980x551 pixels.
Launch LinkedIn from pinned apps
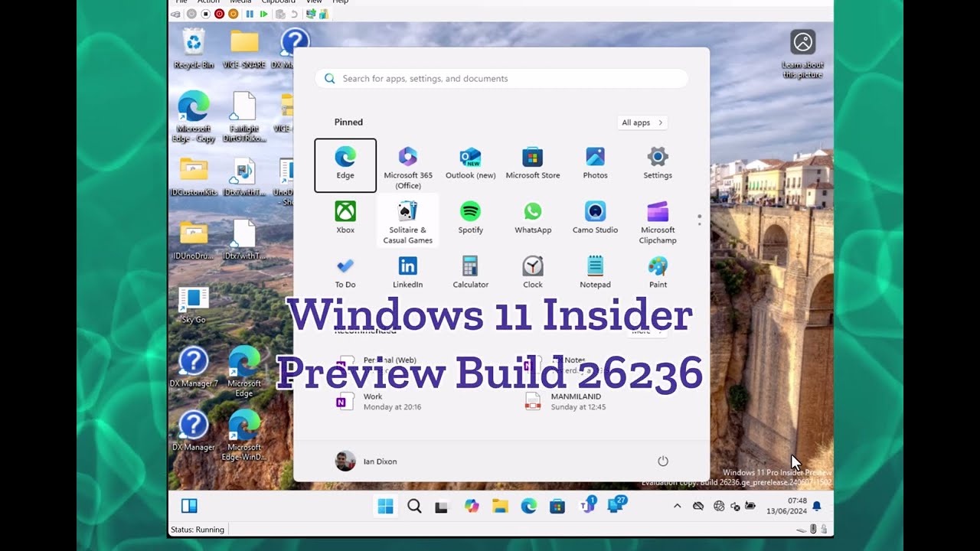[x=408, y=272]
